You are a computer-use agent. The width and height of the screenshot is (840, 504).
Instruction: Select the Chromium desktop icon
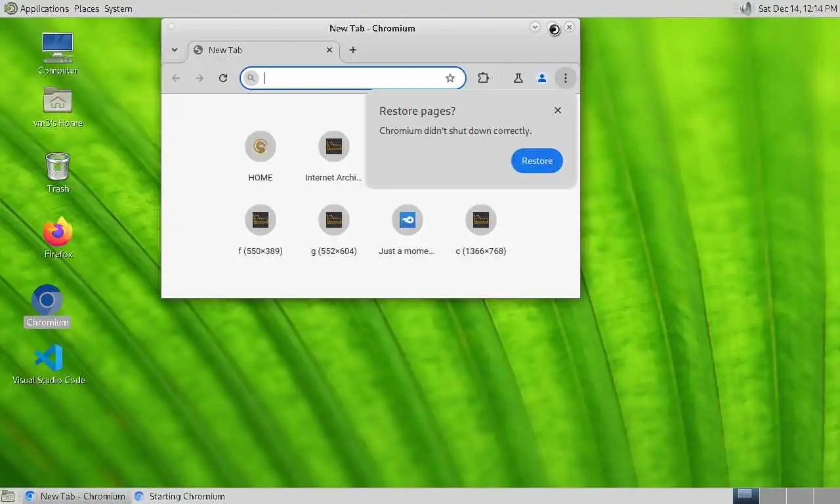(x=47, y=306)
